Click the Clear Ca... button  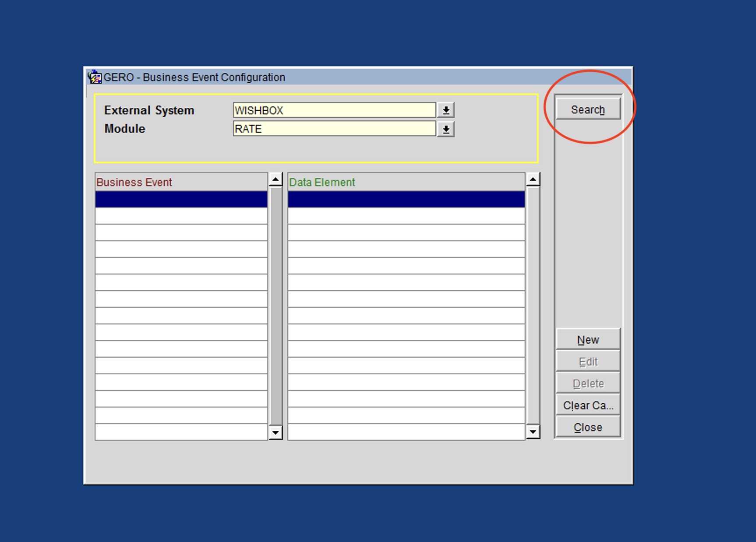click(x=588, y=405)
